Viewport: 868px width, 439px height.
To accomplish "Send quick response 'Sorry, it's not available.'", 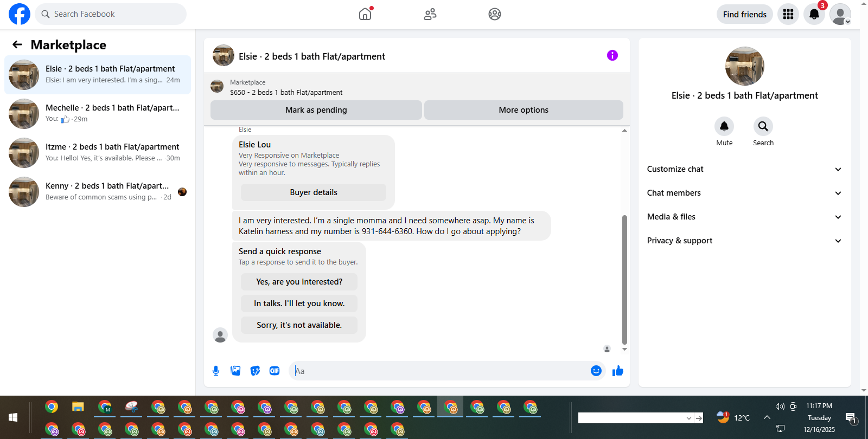I will tap(299, 325).
